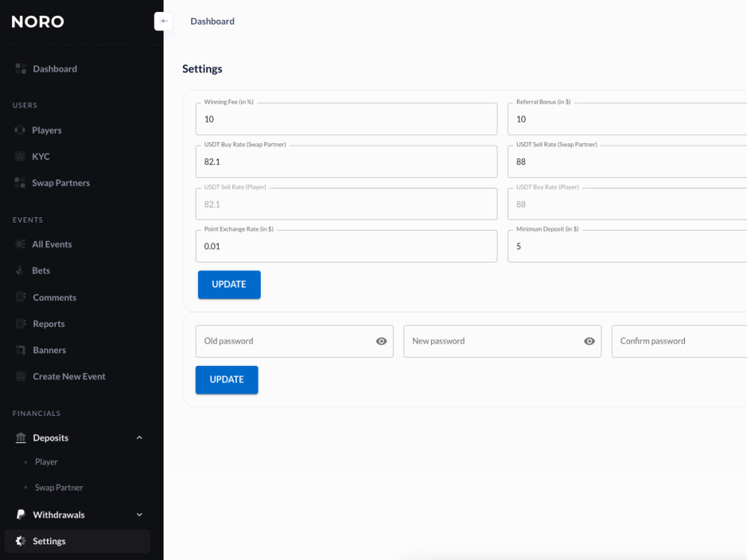Click the Players icon in sidebar

[20, 130]
